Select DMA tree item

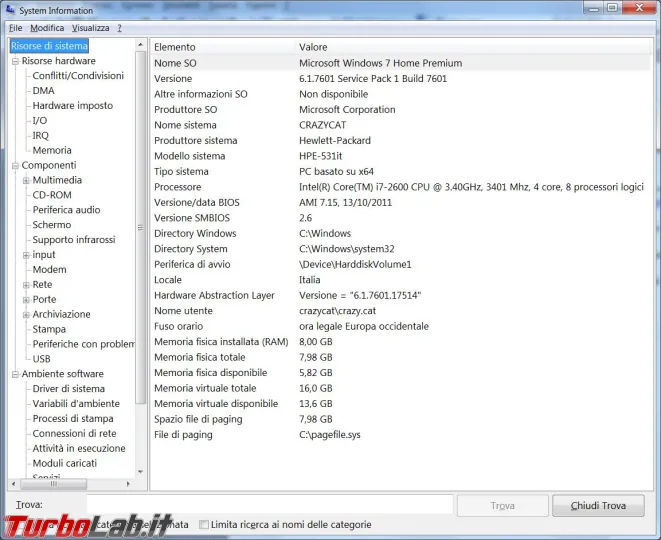point(43,91)
